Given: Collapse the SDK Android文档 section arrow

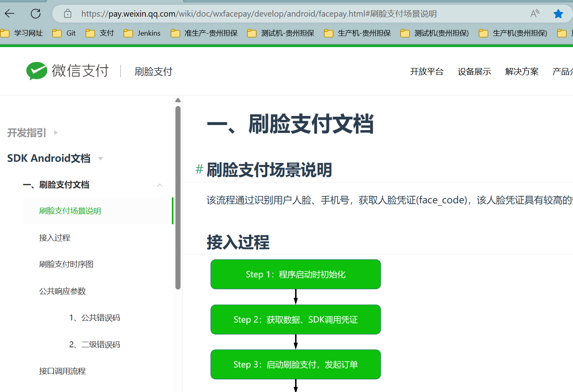Looking at the screenshot, I should [x=101, y=159].
